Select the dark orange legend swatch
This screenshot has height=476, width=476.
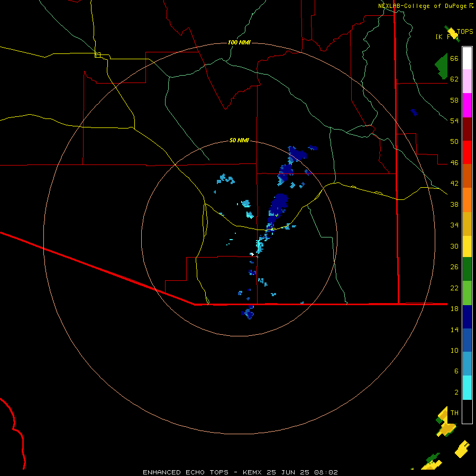(467, 176)
